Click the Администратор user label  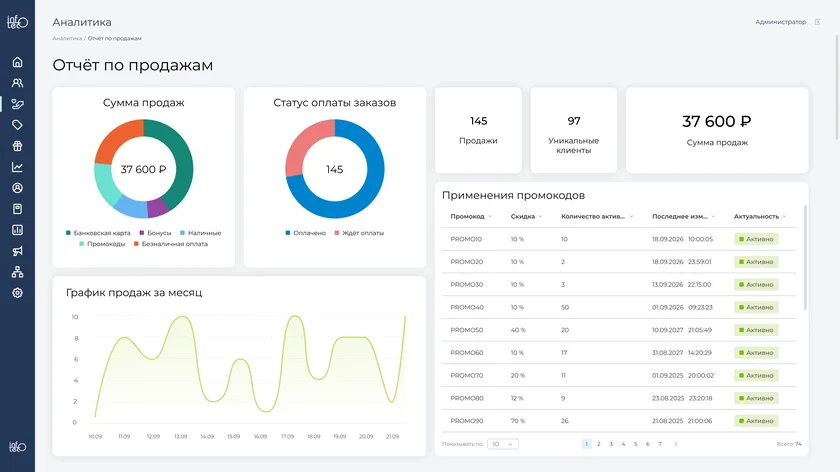point(781,22)
